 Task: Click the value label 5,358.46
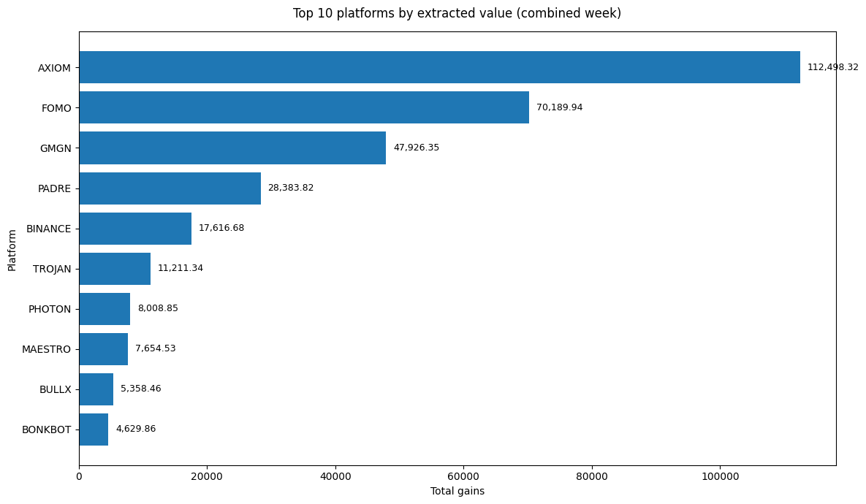click(x=141, y=389)
